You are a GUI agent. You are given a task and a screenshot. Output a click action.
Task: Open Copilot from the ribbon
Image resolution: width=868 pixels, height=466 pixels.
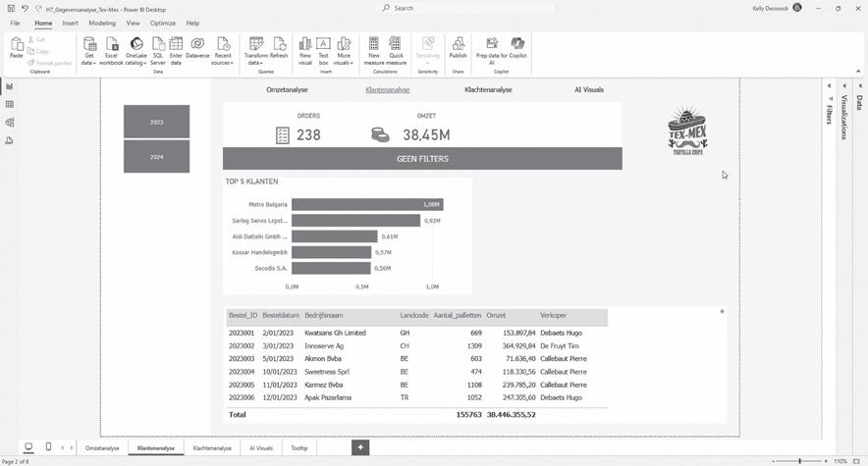[517, 48]
